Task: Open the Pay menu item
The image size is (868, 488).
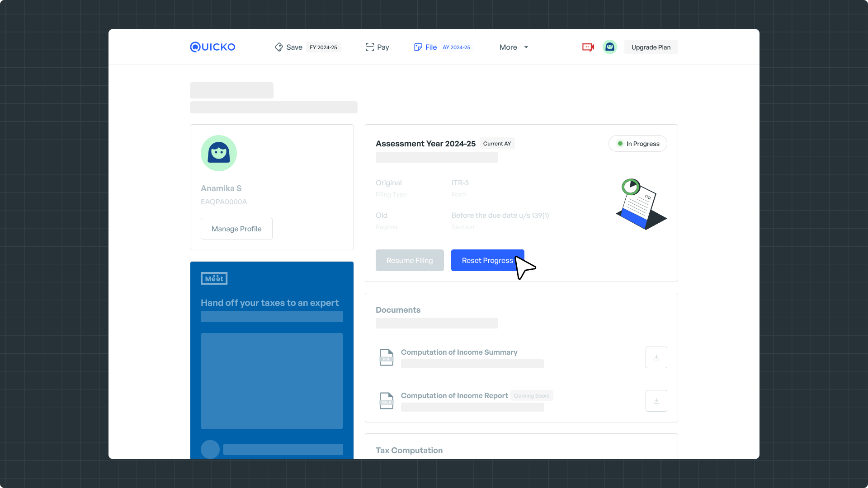Action: coord(383,47)
